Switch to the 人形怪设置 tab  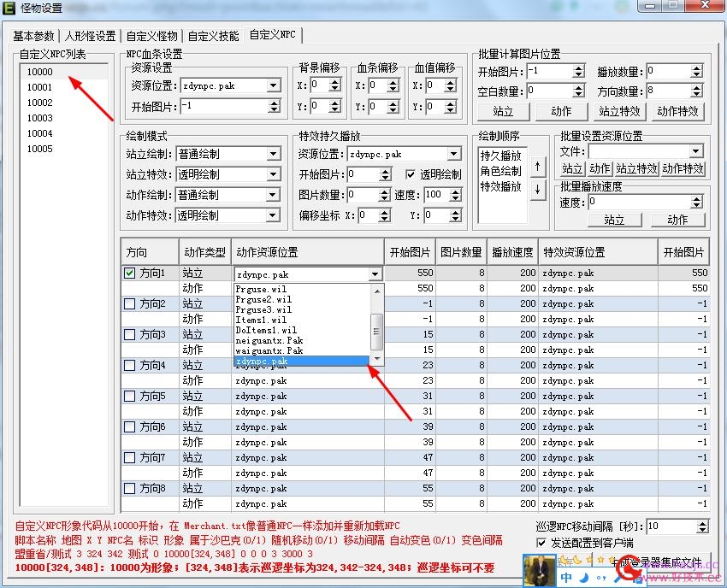click(x=90, y=36)
